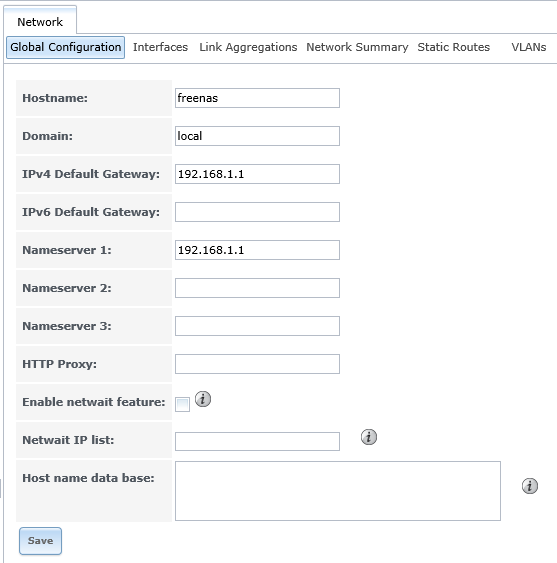Viewport: 557px width, 563px height.
Task: Go to the Network Summary tab
Action: point(357,47)
